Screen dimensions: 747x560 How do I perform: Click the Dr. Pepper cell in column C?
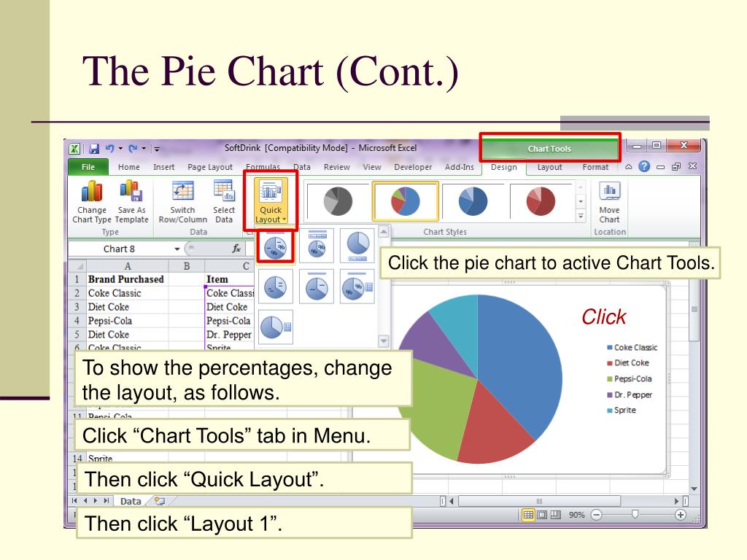click(x=229, y=335)
